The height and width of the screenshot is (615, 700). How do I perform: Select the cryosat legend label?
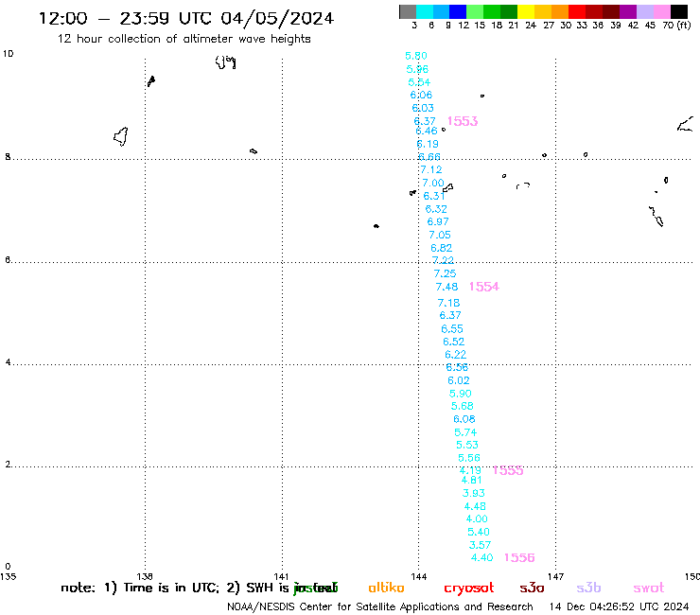(x=469, y=589)
